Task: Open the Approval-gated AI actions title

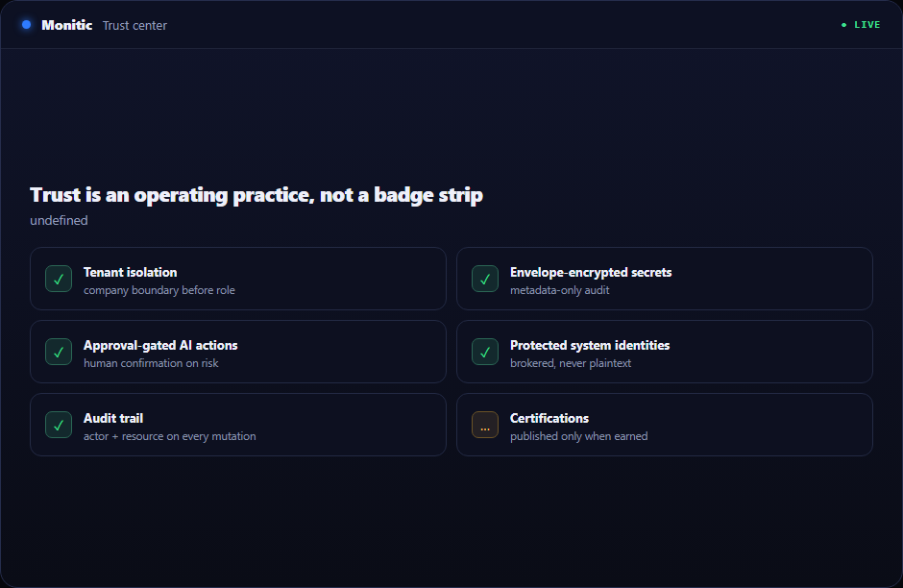Action: point(160,345)
